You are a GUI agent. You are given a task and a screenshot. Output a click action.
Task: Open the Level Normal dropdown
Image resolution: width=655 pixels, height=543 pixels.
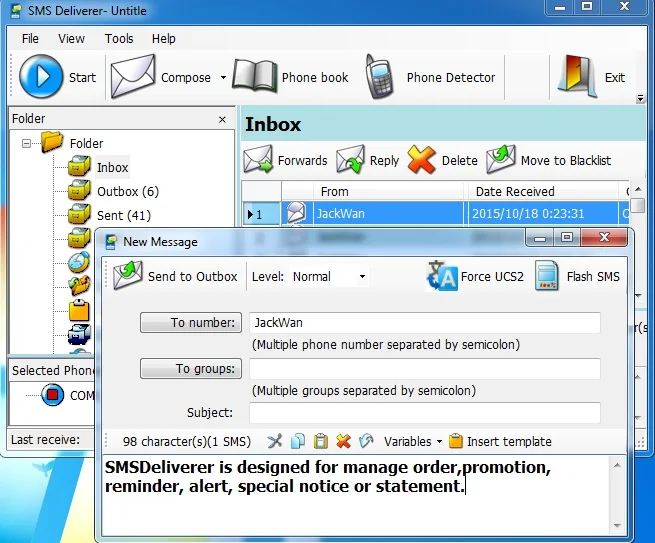pyautogui.click(x=328, y=277)
